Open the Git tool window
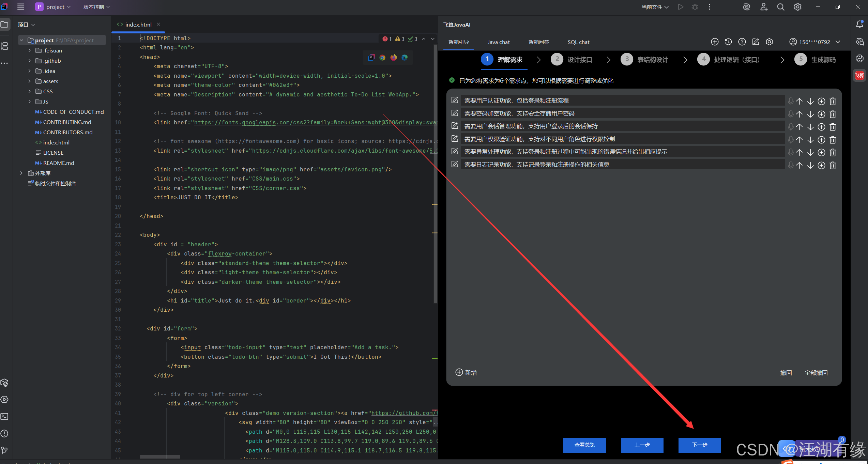The width and height of the screenshot is (868, 464). tap(4, 450)
